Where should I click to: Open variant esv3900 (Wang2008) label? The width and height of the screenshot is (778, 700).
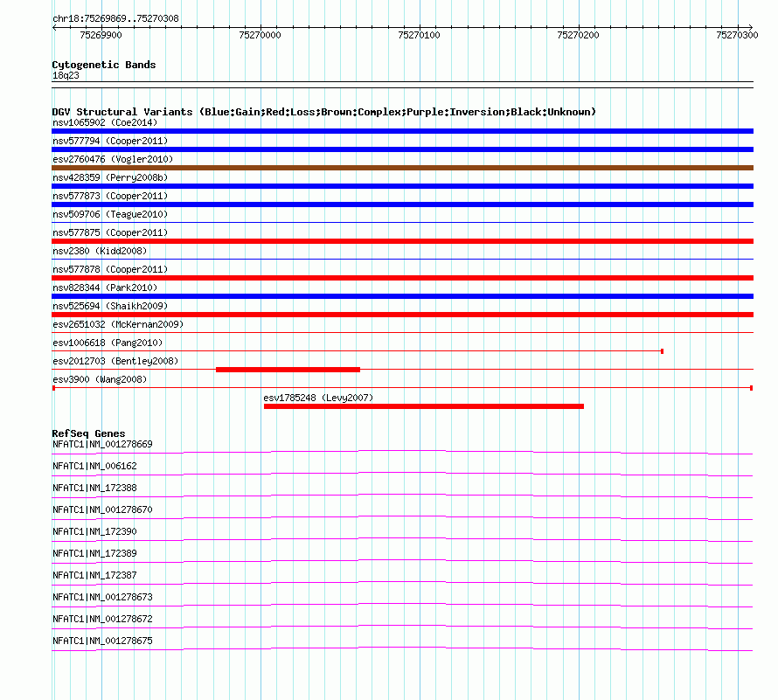click(100, 379)
